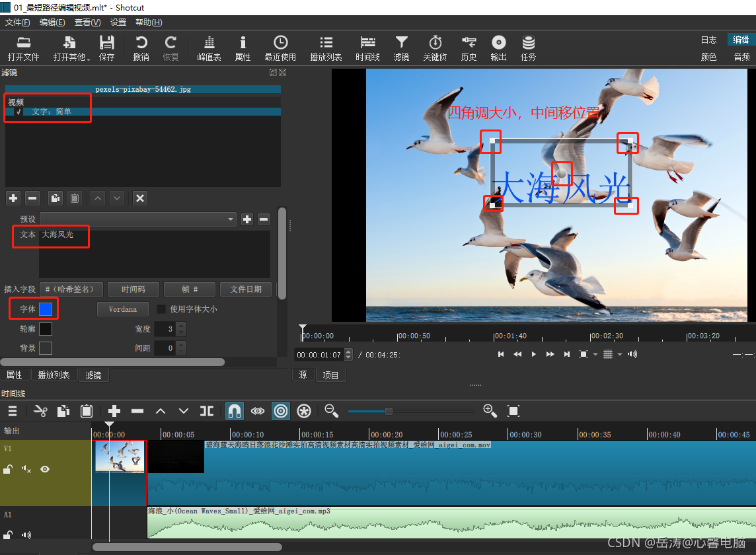Open the timeline hamburger menu
Viewport: 756px width, 555px height.
pyautogui.click(x=13, y=411)
